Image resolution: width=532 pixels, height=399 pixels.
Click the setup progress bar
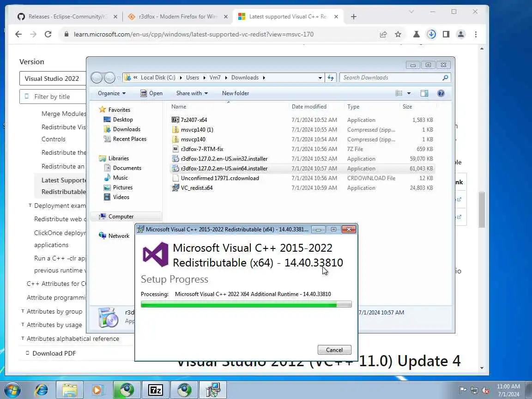click(246, 304)
